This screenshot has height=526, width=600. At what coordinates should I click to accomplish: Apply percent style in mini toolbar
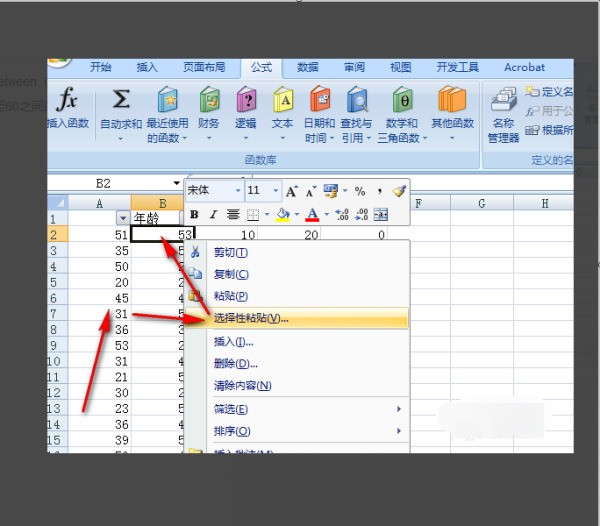[x=360, y=191]
